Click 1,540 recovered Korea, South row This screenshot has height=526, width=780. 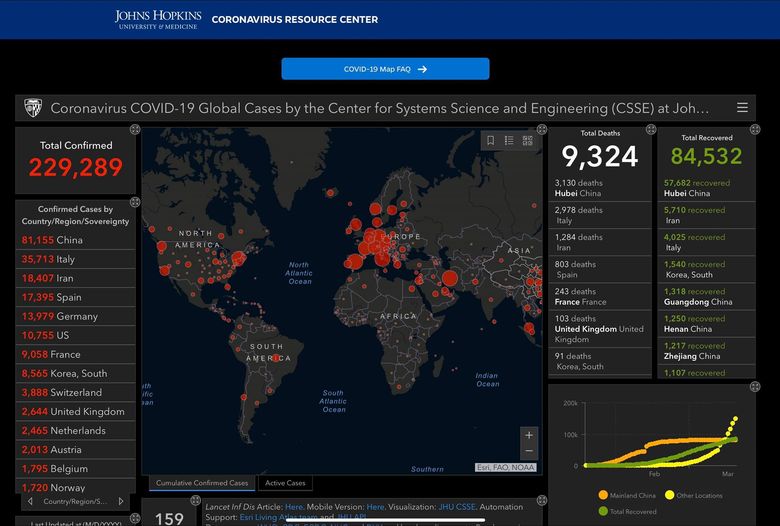706,269
